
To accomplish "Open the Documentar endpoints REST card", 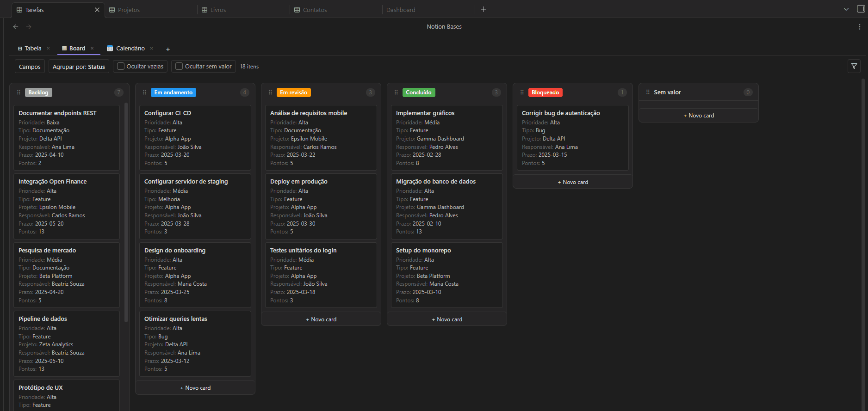I will (x=67, y=138).
